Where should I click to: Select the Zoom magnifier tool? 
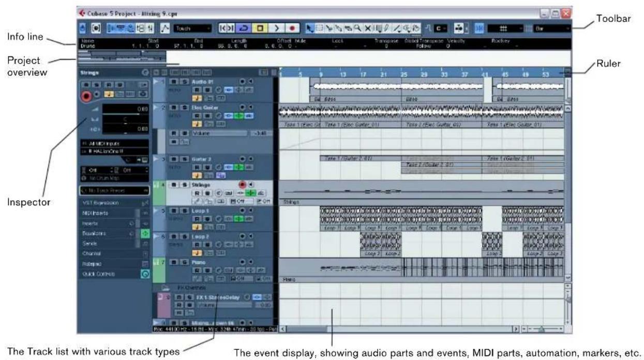358,28
